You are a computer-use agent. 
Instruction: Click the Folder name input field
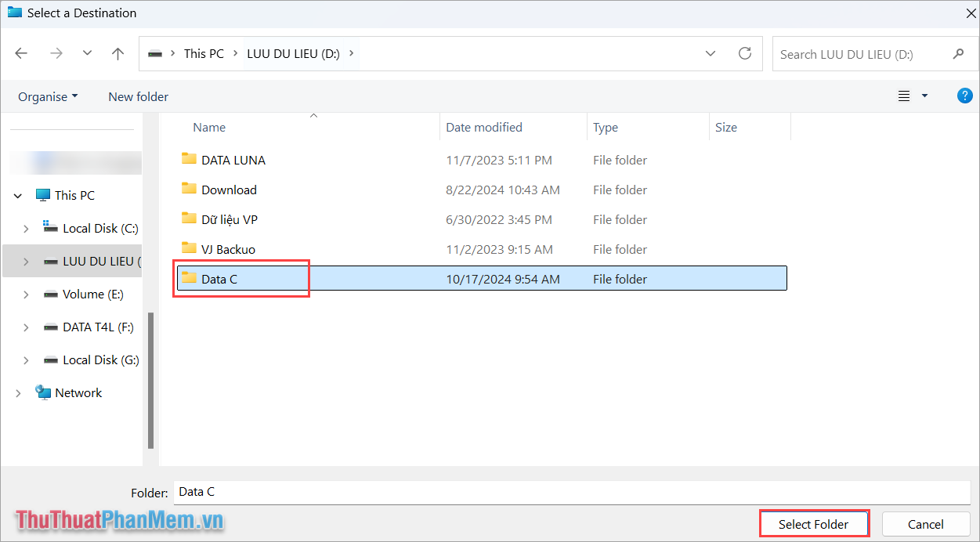coord(572,492)
